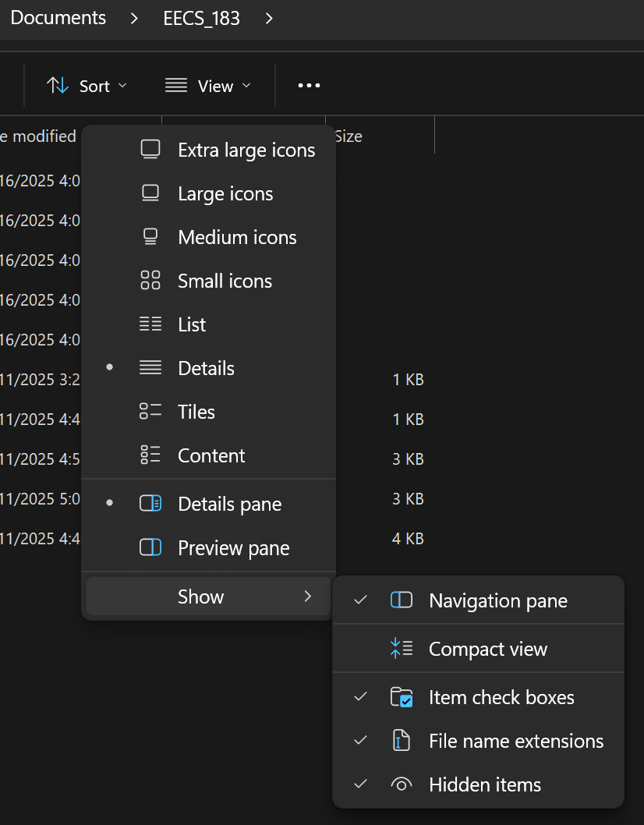Click the Navigation pane icon
The image size is (644, 825).
point(402,600)
